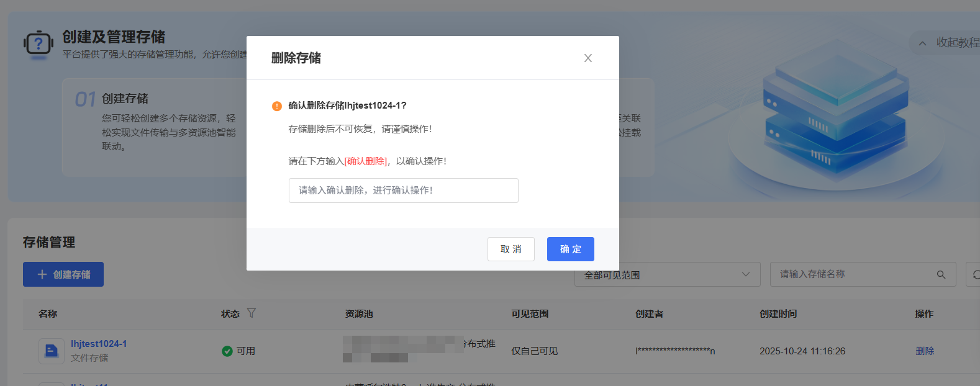The image size is (980, 386).
Task: Open the lhjtest1024-1 storage link
Action: pos(99,344)
